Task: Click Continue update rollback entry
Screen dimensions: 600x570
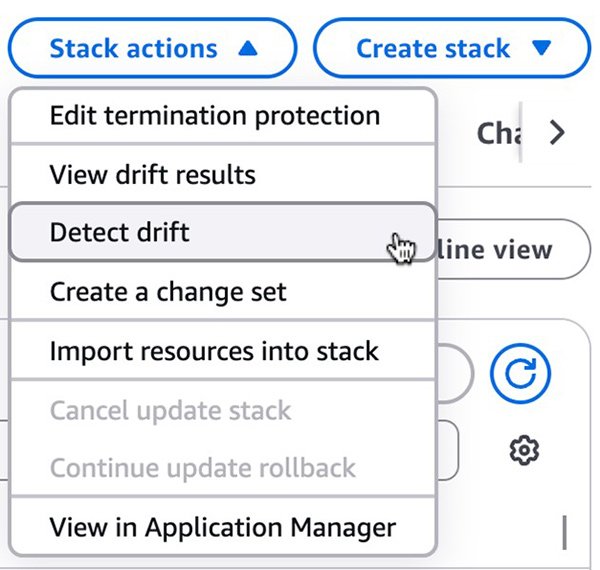Action: pos(202,467)
